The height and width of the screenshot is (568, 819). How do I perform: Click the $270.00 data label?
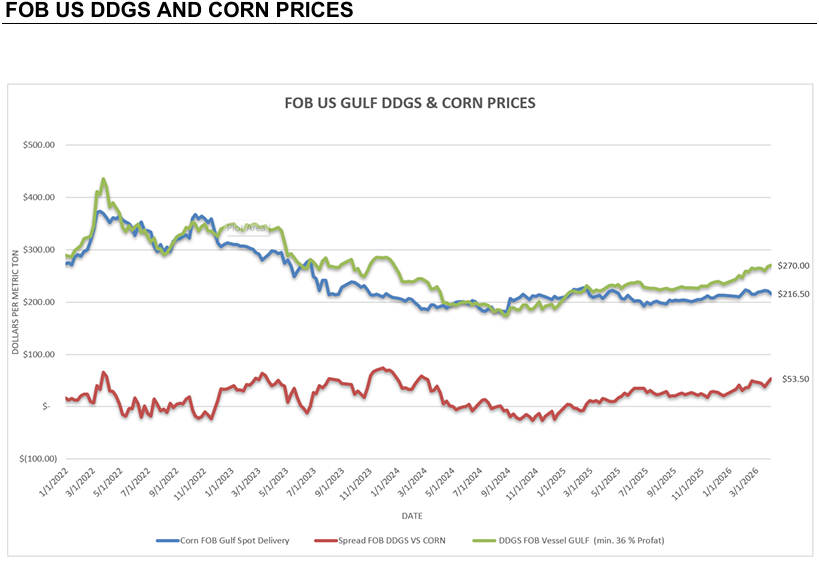pyautogui.click(x=793, y=266)
